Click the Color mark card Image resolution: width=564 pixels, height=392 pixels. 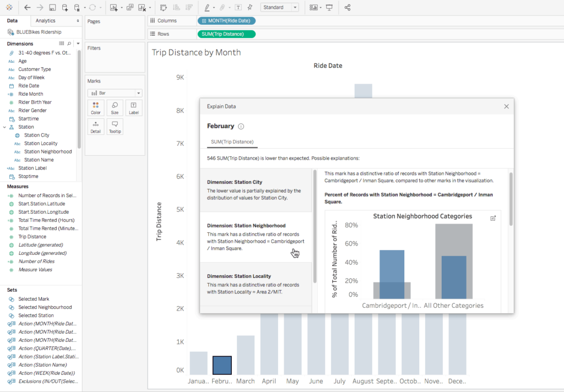[x=96, y=107]
